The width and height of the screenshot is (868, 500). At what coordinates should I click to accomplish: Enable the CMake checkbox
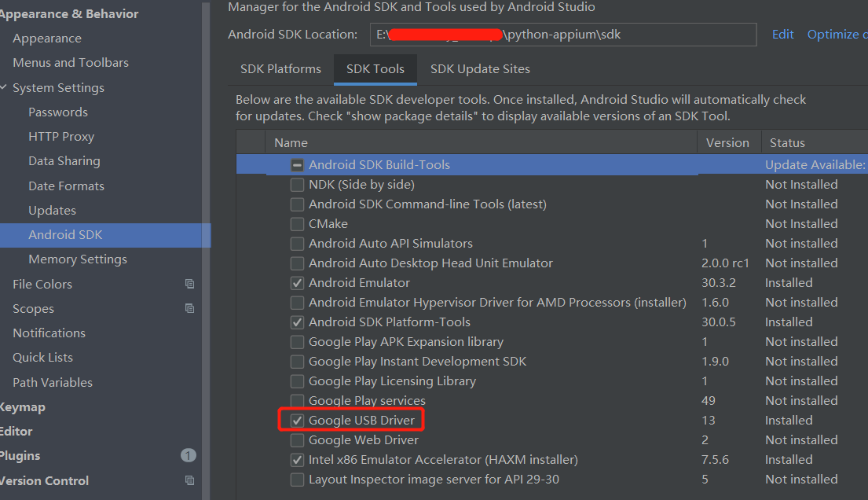coord(297,223)
